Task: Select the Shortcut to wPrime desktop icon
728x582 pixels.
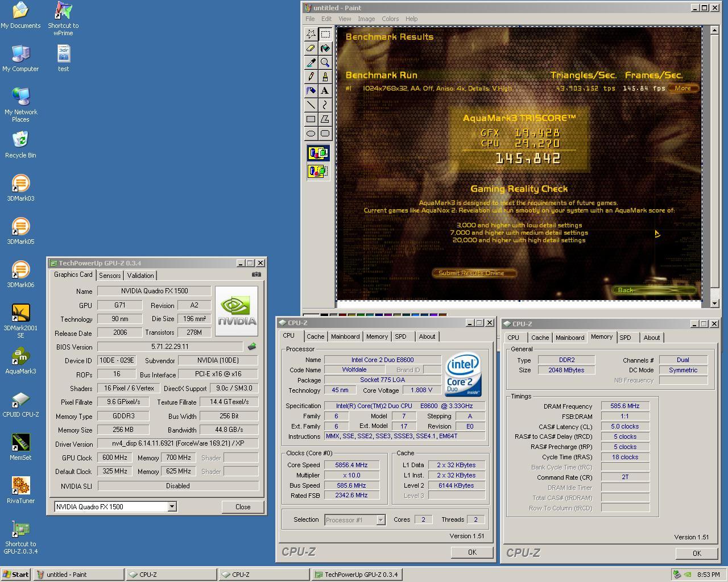Action: [x=63, y=19]
